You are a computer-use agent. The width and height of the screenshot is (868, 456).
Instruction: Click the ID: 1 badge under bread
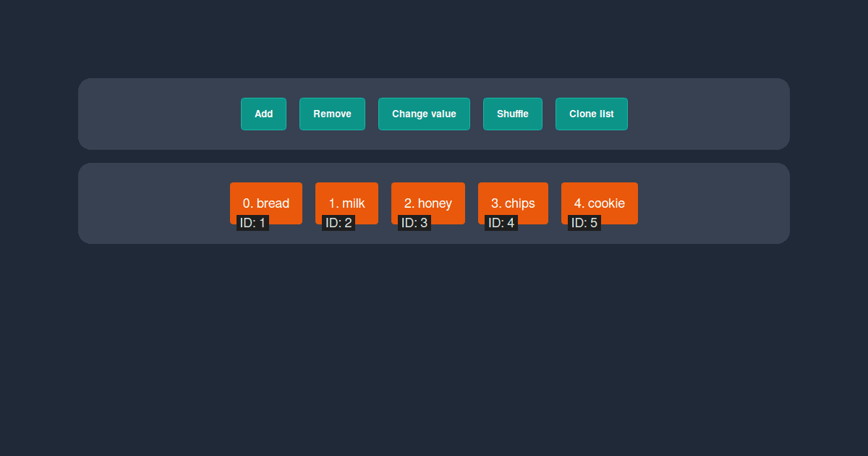point(252,223)
